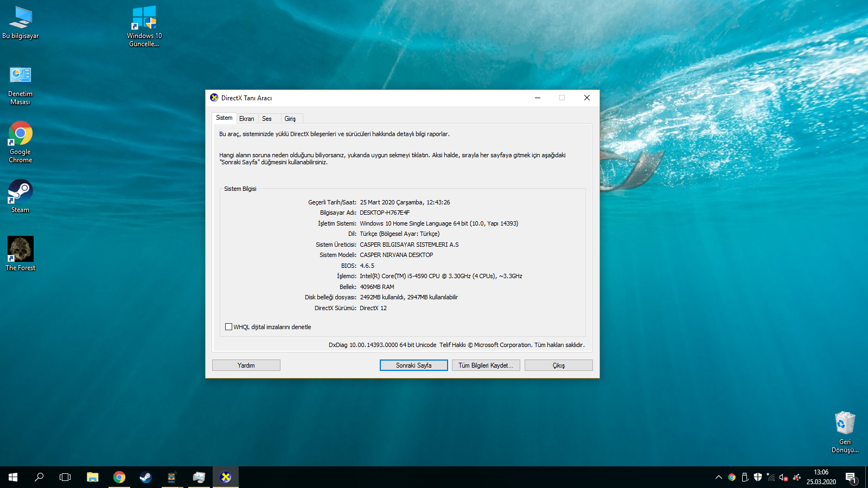This screenshot has width=868, height=488.
Task: Click the CASPER NIRVANA DESKTOP model value
Action: (x=397, y=255)
